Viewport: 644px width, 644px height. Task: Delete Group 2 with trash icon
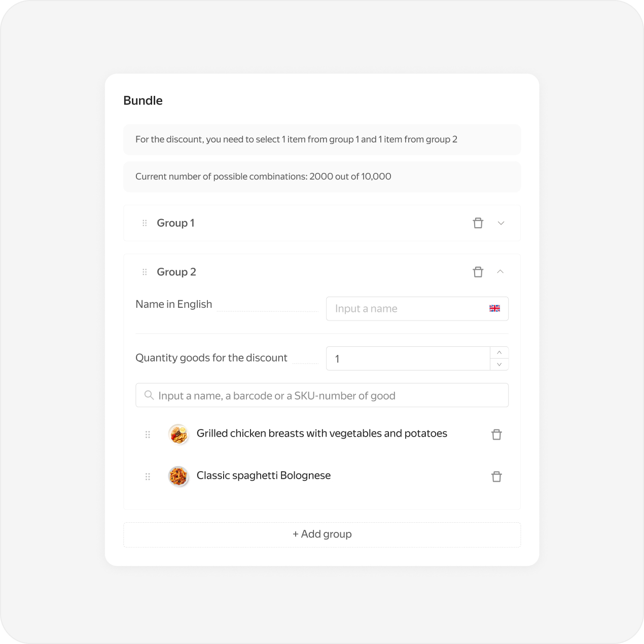(478, 272)
